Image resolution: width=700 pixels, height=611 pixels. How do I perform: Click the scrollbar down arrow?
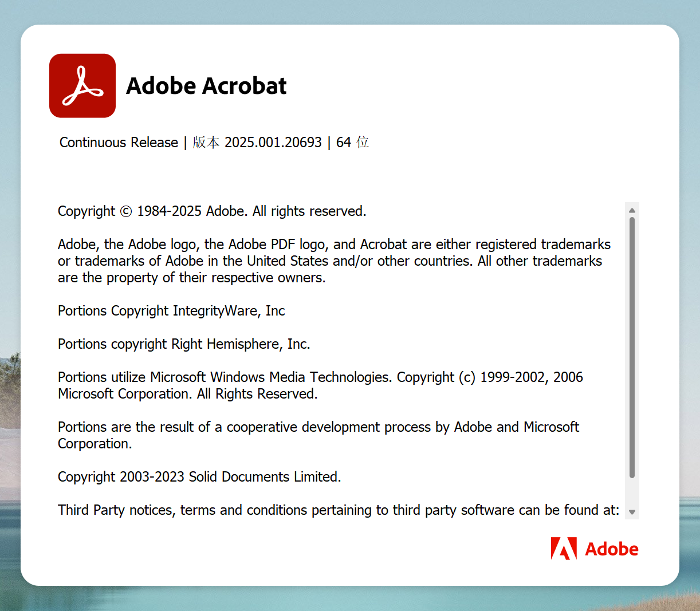pyautogui.click(x=632, y=512)
